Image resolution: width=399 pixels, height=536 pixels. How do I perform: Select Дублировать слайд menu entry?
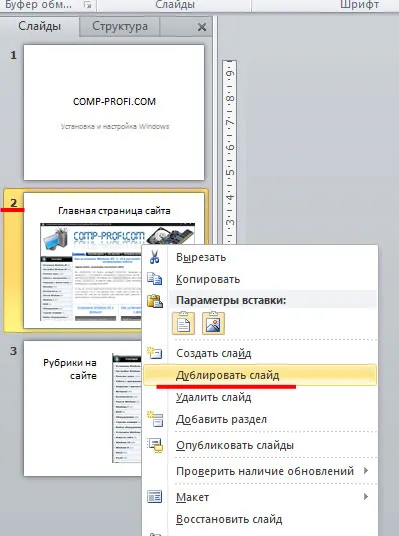pos(260,375)
